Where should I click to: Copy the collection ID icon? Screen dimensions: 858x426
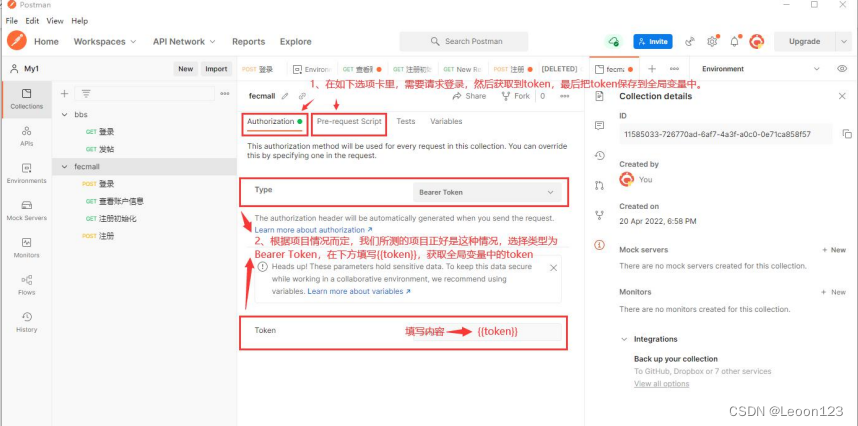point(847,134)
